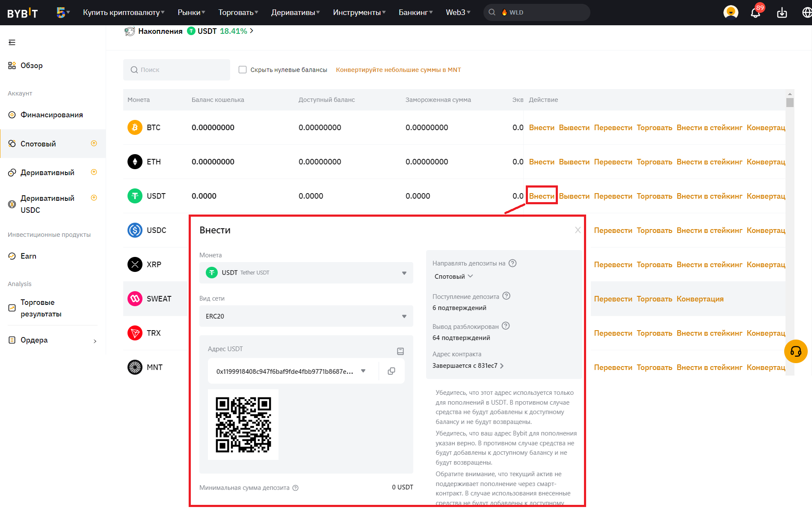Click help icon next to Минимальная сумма депозита
The width and height of the screenshot is (812, 513).
[x=295, y=488]
